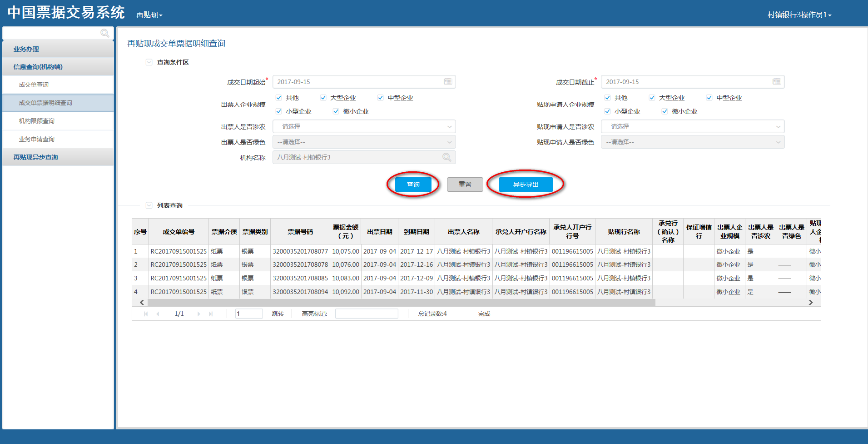868x444 pixels.
Task: Click the amount 10,083.00 cell
Action: coord(346,278)
